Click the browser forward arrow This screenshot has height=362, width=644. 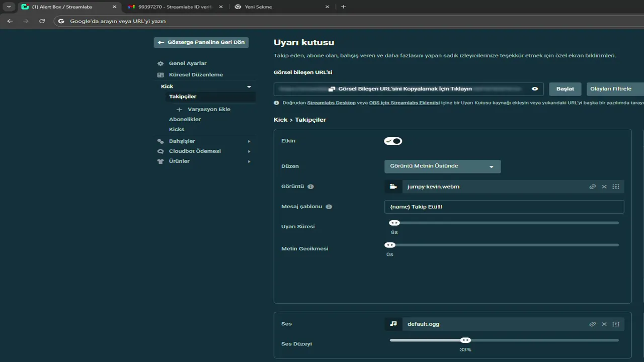point(26,21)
